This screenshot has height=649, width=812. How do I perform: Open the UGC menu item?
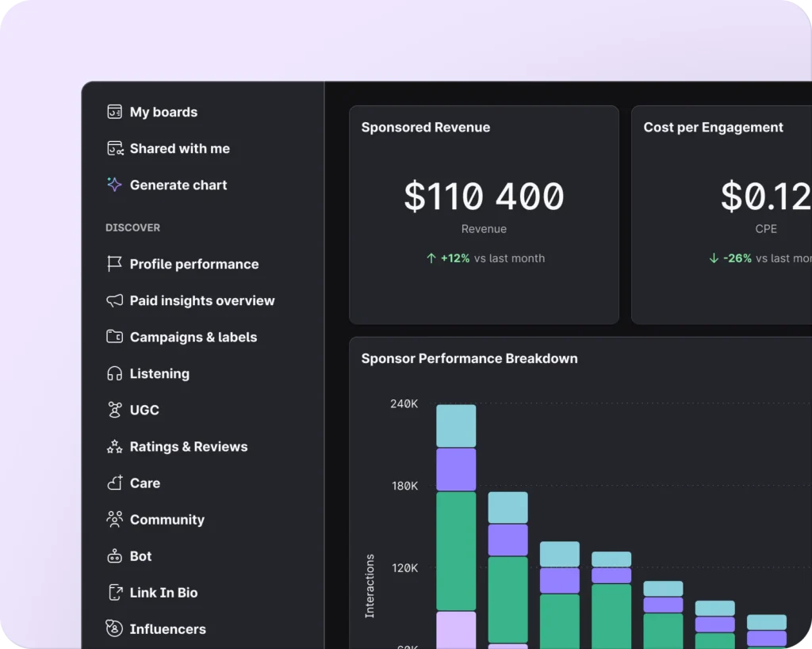(144, 410)
